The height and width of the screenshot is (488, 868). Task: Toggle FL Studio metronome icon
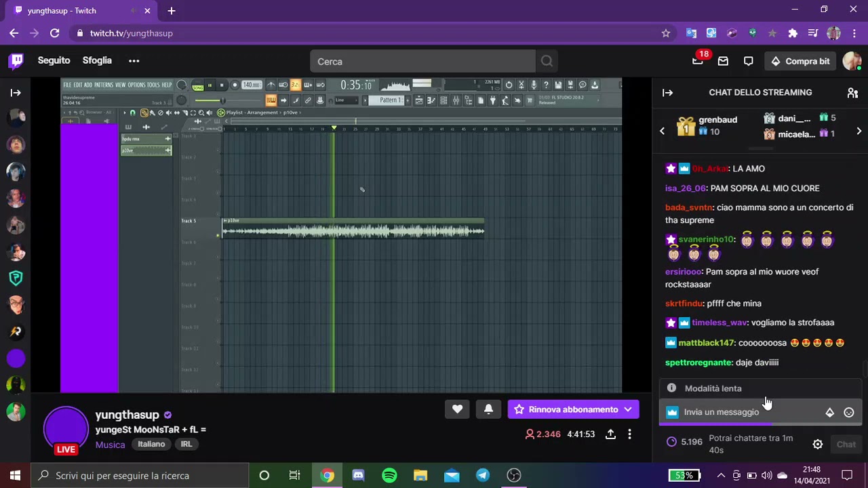(271, 85)
